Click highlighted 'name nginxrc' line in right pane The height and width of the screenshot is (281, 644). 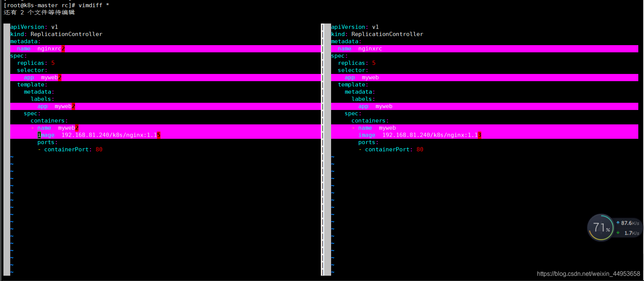coord(485,49)
